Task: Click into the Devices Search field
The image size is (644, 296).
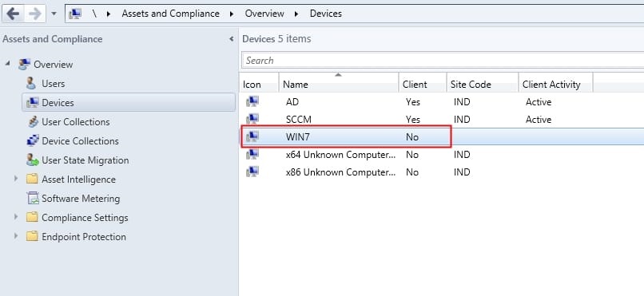Action: click(443, 61)
